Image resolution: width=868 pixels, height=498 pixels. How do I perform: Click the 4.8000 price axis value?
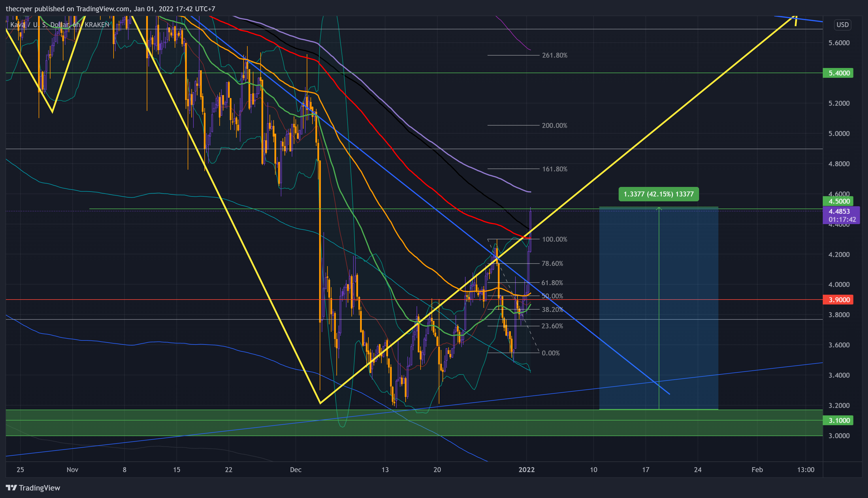click(839, 164)
